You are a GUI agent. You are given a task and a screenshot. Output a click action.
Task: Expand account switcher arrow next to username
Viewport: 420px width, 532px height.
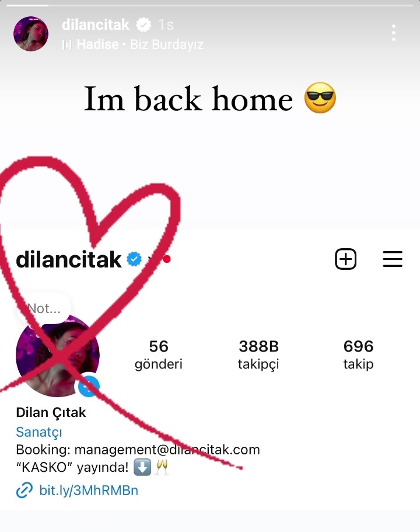pos(150,259)
